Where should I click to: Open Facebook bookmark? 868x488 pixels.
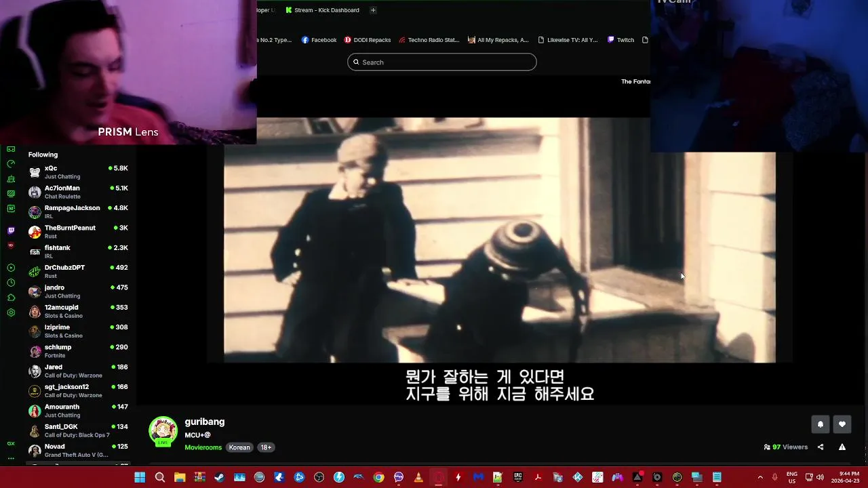click(x=319, y=40)
